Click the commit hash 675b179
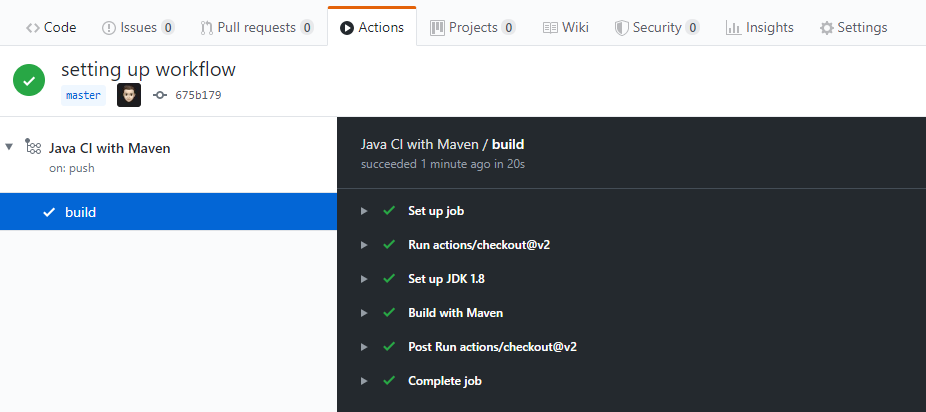The height and width of the screenshot is (412, 926). [197, 96]
